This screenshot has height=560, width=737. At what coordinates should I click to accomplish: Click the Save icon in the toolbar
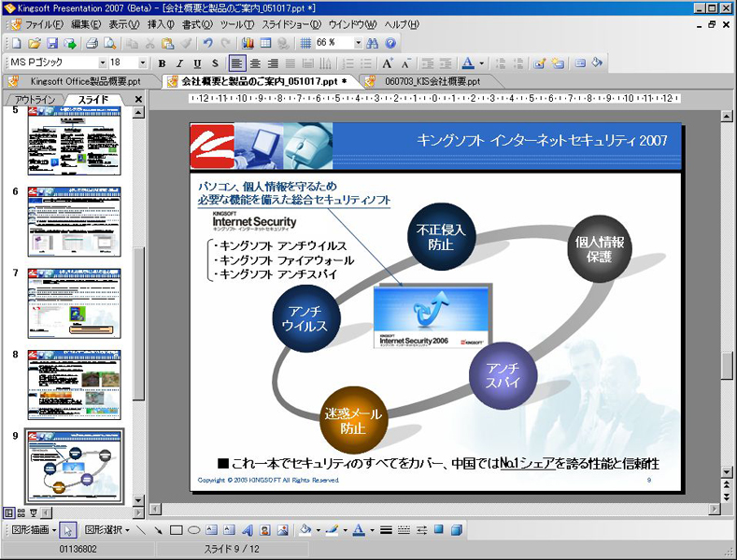click(52, 43)
